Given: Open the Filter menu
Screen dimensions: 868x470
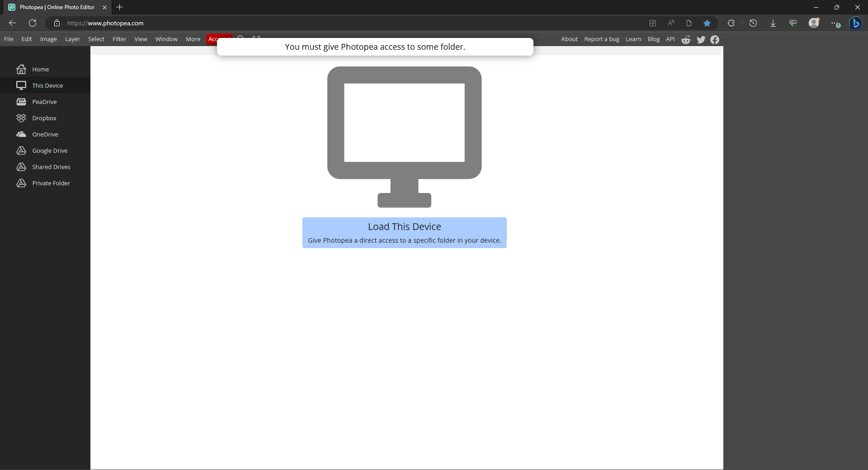Looking at the screenshot, I should [119, 39].
